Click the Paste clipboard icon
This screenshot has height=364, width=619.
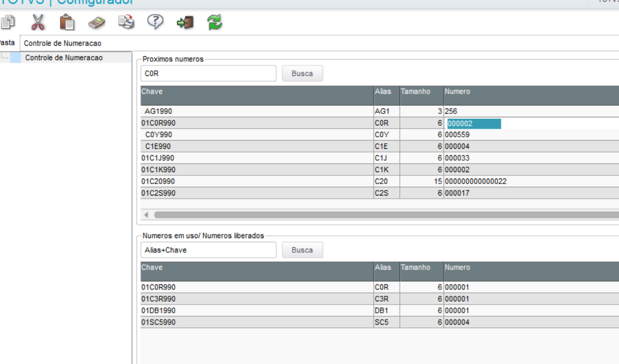[67, 22]
